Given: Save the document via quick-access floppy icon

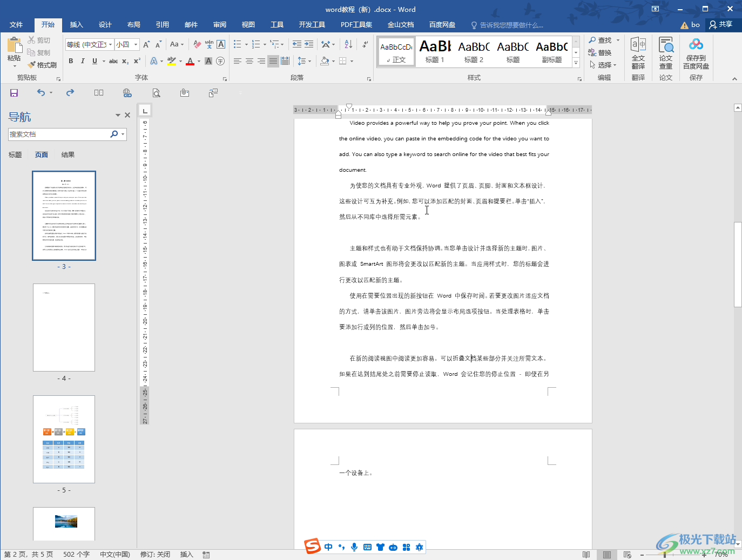Looking at the screenshot, I should (14, 93).
